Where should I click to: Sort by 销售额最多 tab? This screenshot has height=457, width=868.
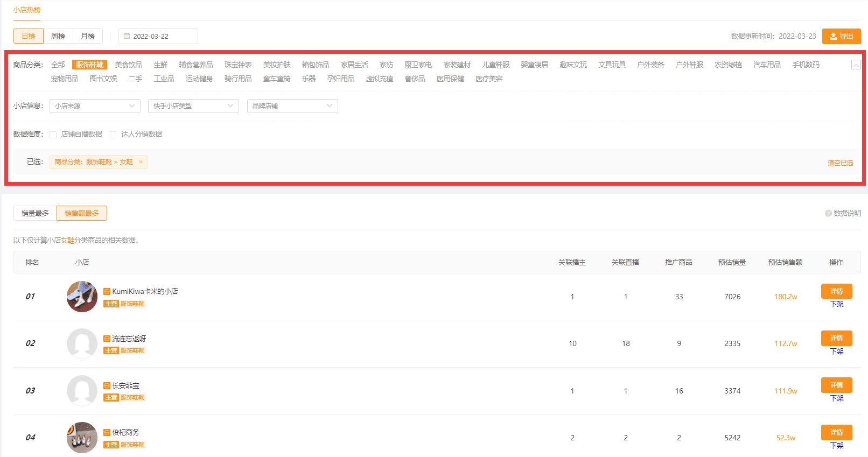tap(82, 213)
